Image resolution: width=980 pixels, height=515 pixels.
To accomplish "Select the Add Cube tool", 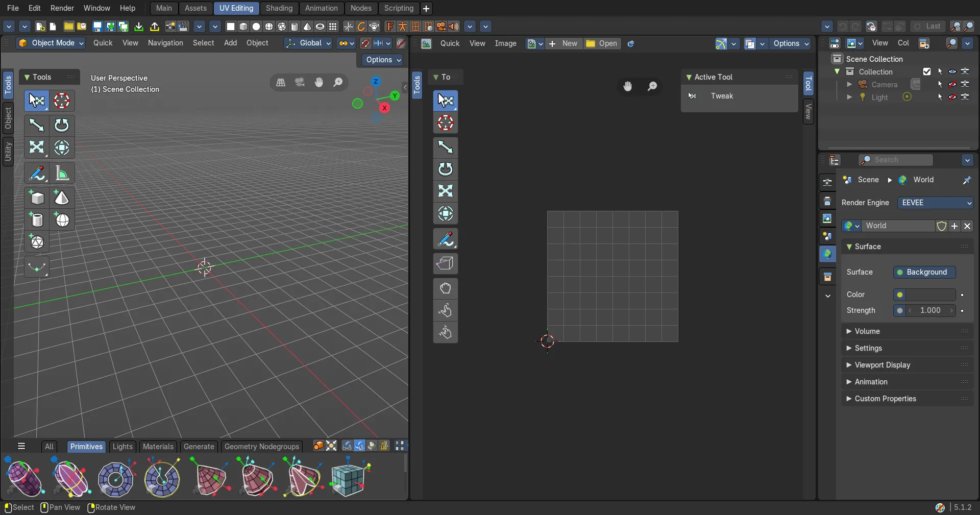I will (x=37, y=198).
